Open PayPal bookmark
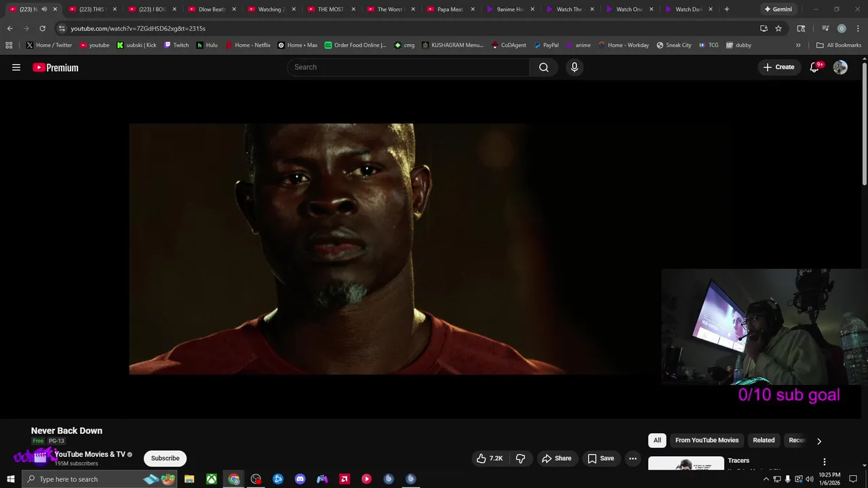This screenshot has width=868, height=488. 546,45
